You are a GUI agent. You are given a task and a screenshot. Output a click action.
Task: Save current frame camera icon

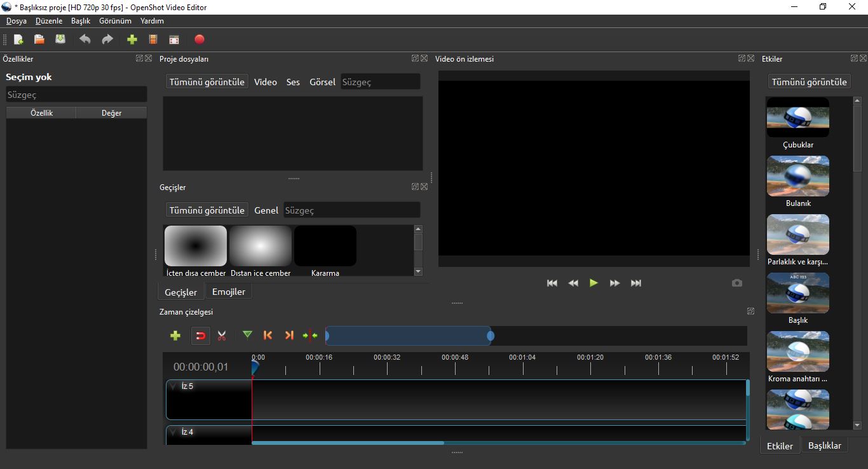(737, 283)
